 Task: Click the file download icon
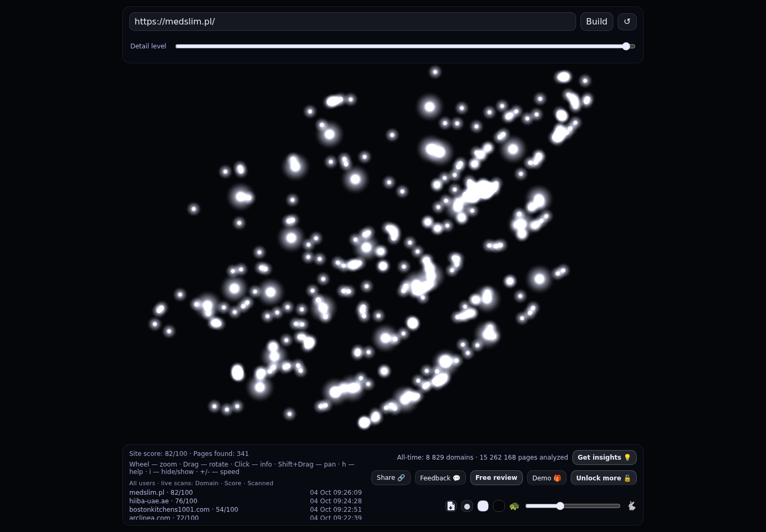click(x=451, y=506)
